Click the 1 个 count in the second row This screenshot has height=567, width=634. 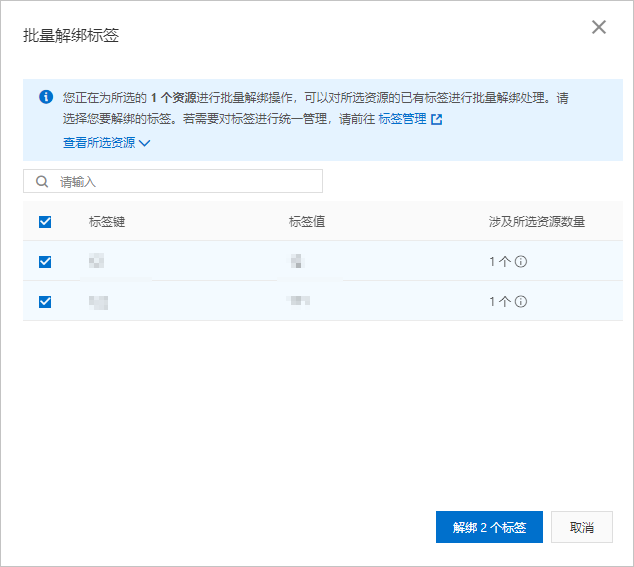pos(500,302)
